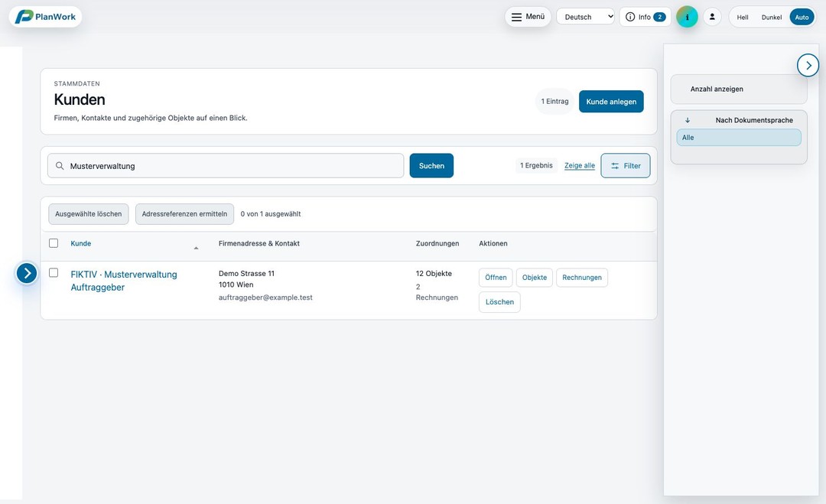
Task: Open the FIKTIV · Musterverwaltung Auftraggeber link
Action: tap(124, 281)
